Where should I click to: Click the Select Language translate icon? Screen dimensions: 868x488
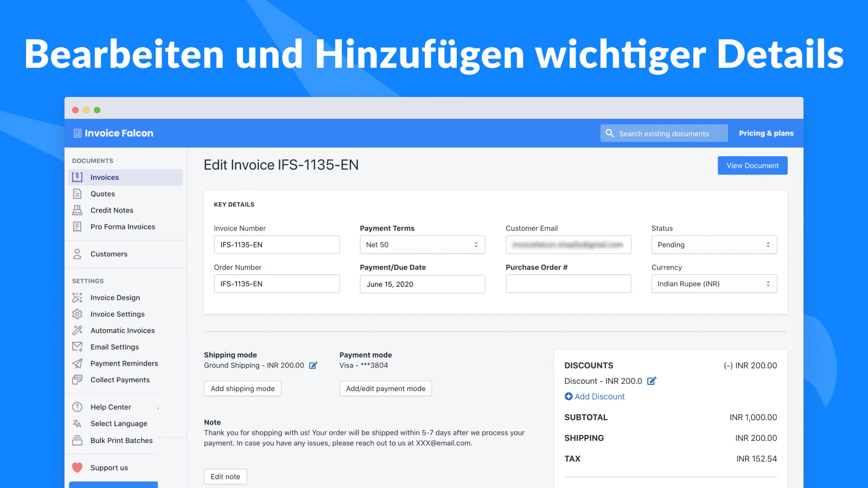(77, 423)
